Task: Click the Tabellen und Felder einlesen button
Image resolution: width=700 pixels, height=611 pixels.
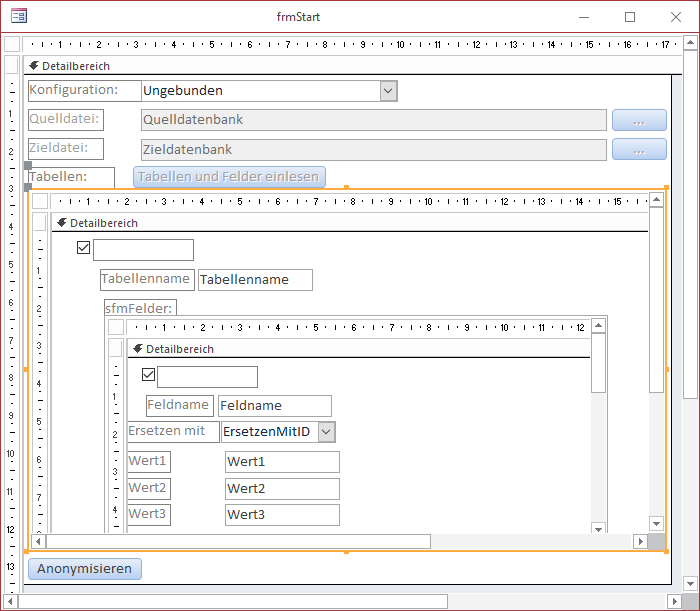Action: click(x=229, y=177)
